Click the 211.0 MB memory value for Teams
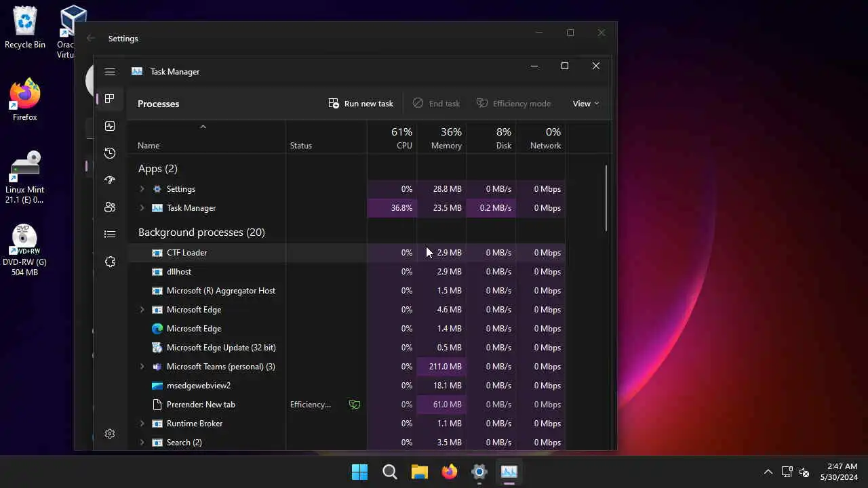868x488 pixels. click(445, 367)
